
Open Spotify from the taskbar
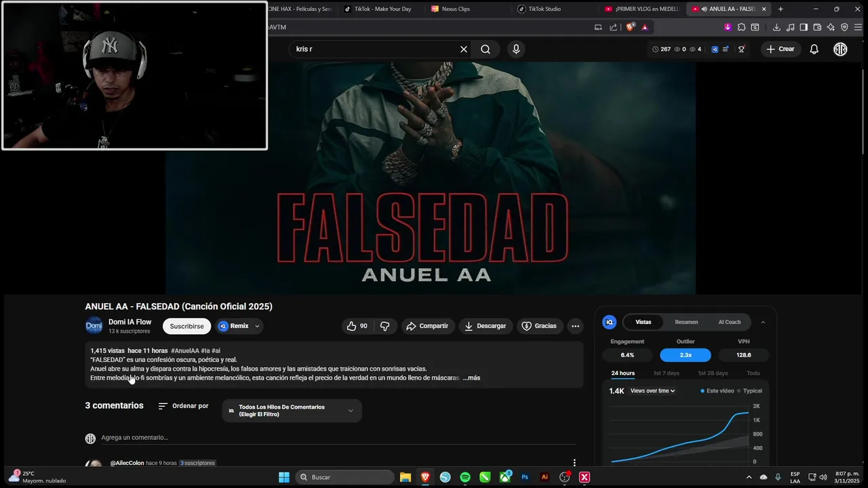[x=465, y=477]
